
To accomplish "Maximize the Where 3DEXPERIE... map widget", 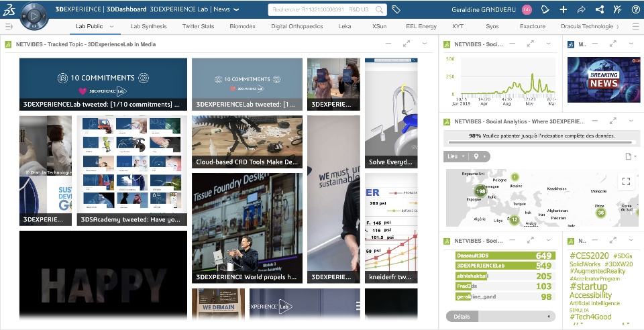I will coord(612,121).
